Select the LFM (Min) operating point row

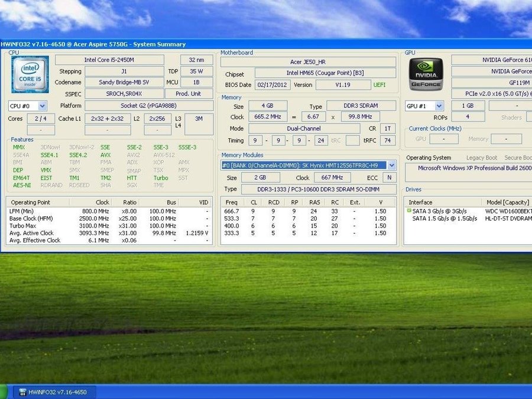coord(109,211)
